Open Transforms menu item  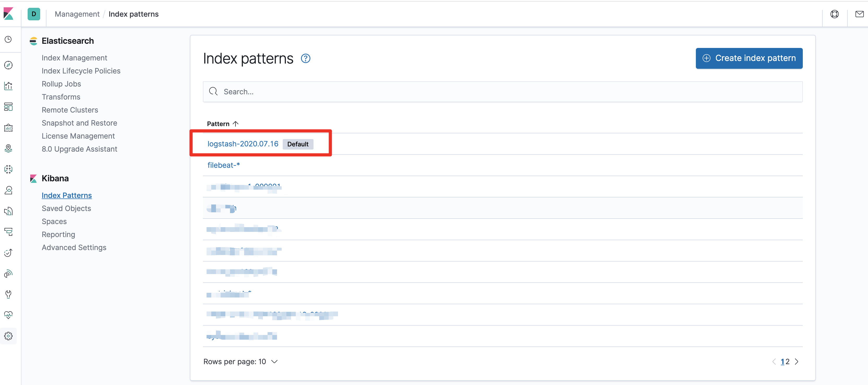pyautogui.click(x=61, y=97)
